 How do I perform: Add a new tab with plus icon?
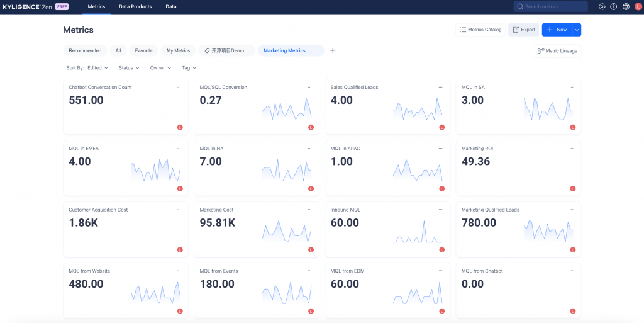tap(333, 50)
